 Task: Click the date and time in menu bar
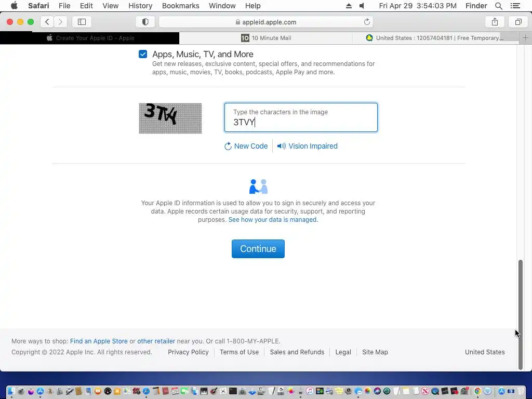418,6
